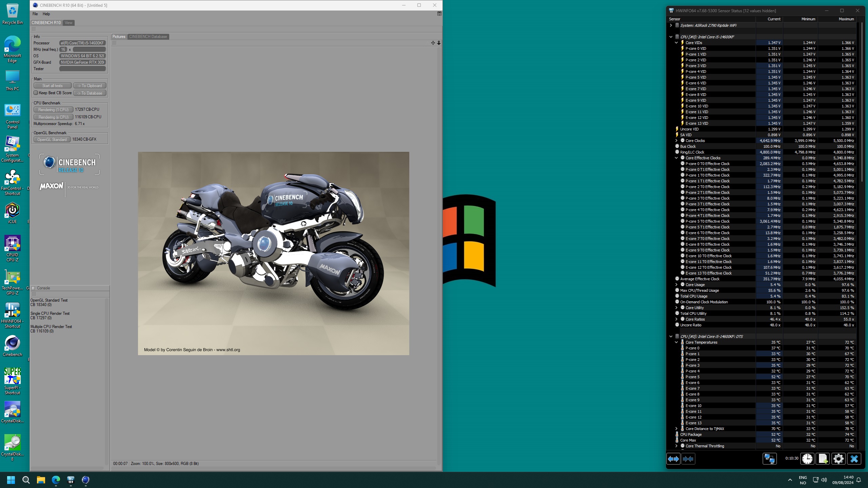Close sensors with the blue X icon
Screen dimensions: 868x488
[854, 459]
